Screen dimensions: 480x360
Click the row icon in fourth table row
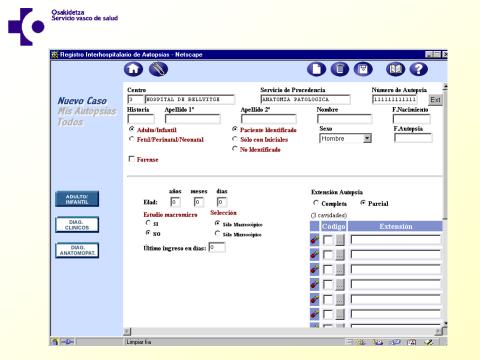pyautogui.click(x=314, y=284)
